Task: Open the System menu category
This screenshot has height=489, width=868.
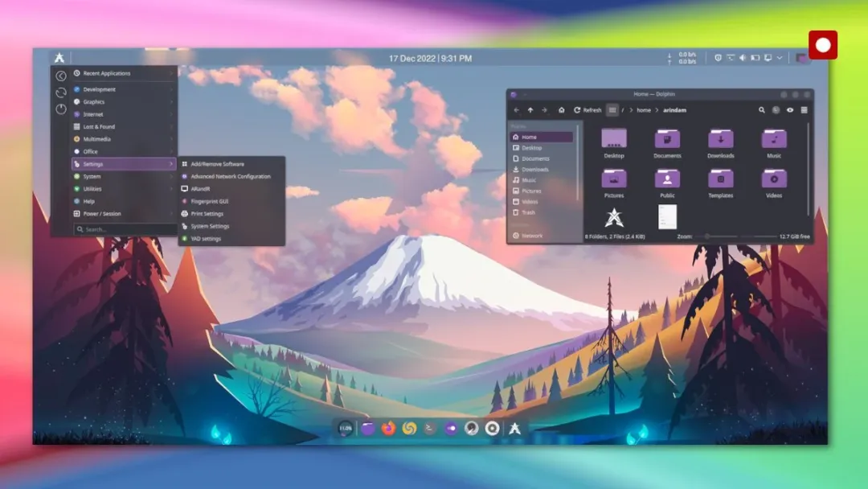Action: (x=124, y=176)
